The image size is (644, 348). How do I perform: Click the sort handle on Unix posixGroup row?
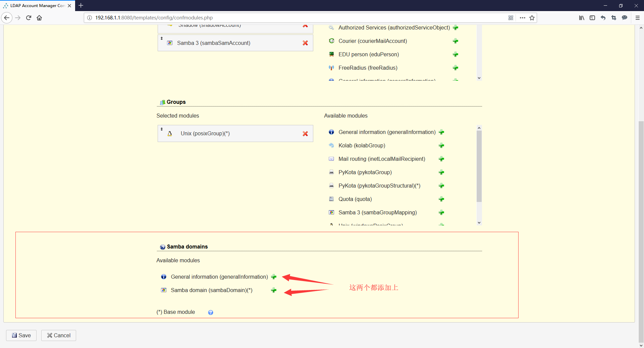point(162,129)
